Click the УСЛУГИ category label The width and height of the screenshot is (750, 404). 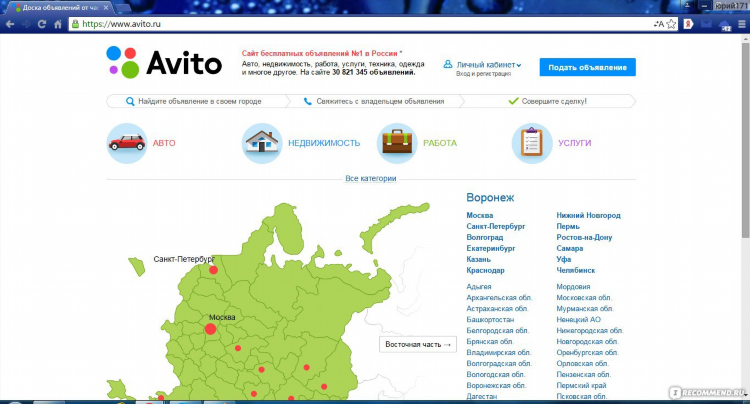point(574,143)
